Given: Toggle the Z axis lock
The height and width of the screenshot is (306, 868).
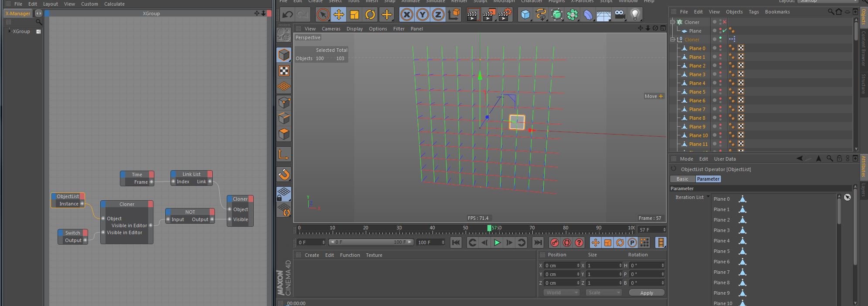Looking at the screenshot, I should 438,15.
